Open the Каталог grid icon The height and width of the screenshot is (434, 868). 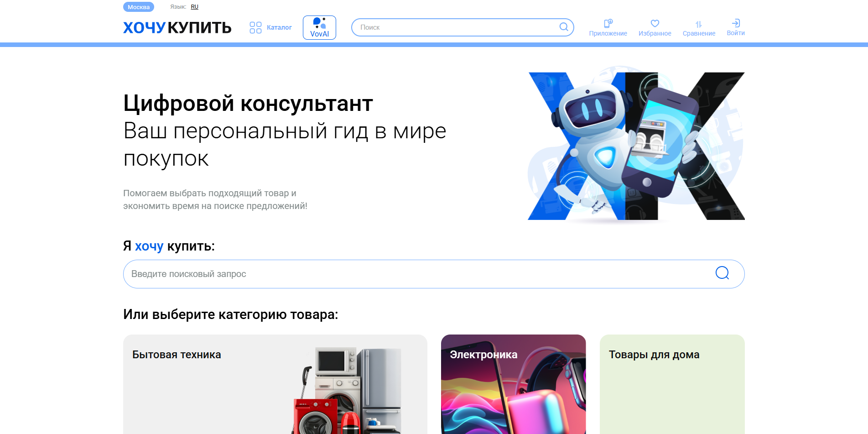click(255, 27)
